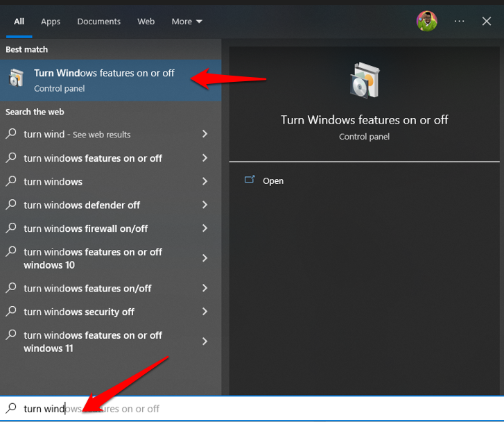Screen dimensions: 504x422
Task: Select 'turn windows features on/off' suggestion
Action: click(x=110, y=288)
